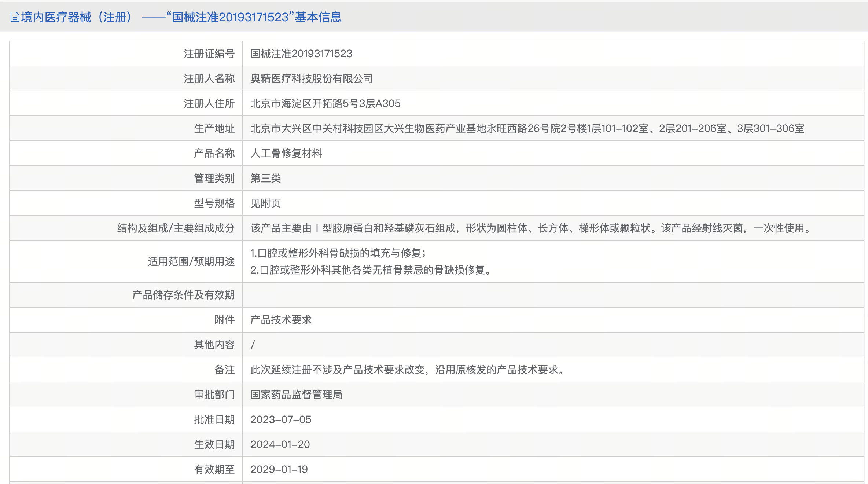Click the value 见附页

pyautogui.click(x=266, y=203)
